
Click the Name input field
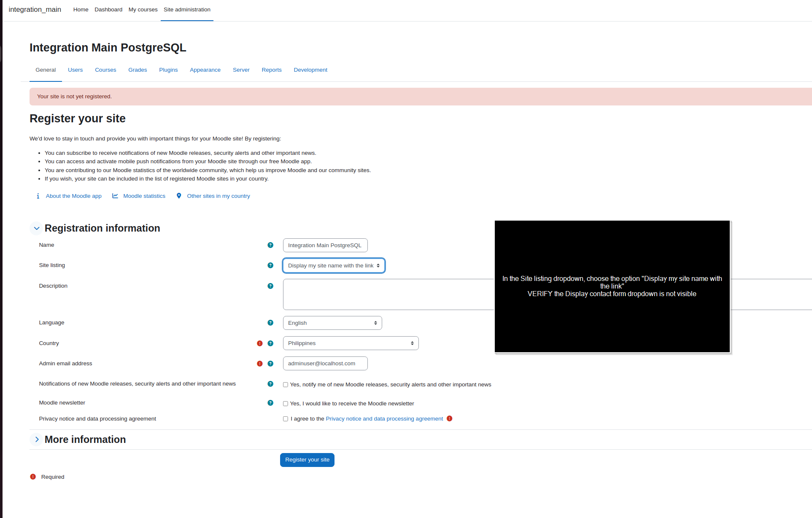pyautogui.click(x=325, y=246)
